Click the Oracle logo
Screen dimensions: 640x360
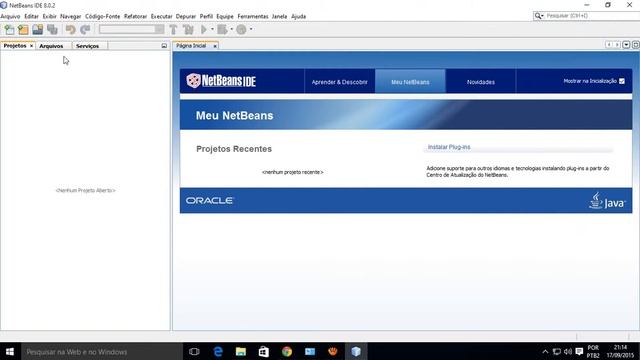[x=209, y=200]
